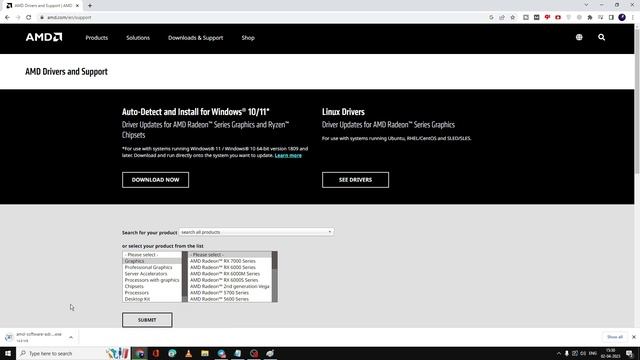
Task: Select Graphics in product category list
Action: (152, 261)
